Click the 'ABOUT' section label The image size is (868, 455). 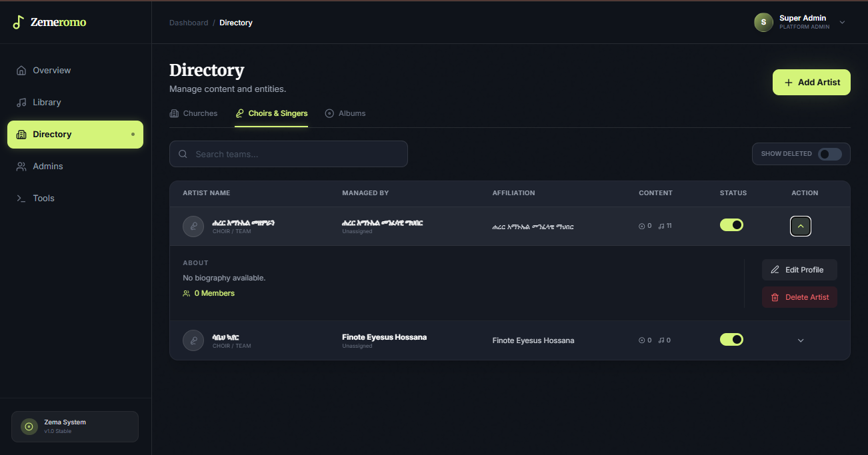click(196, 263)
